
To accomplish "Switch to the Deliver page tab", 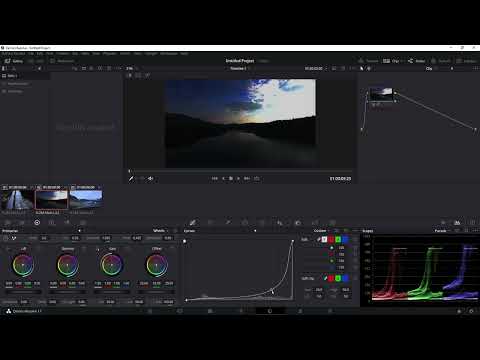I will (x=330, y=311).
